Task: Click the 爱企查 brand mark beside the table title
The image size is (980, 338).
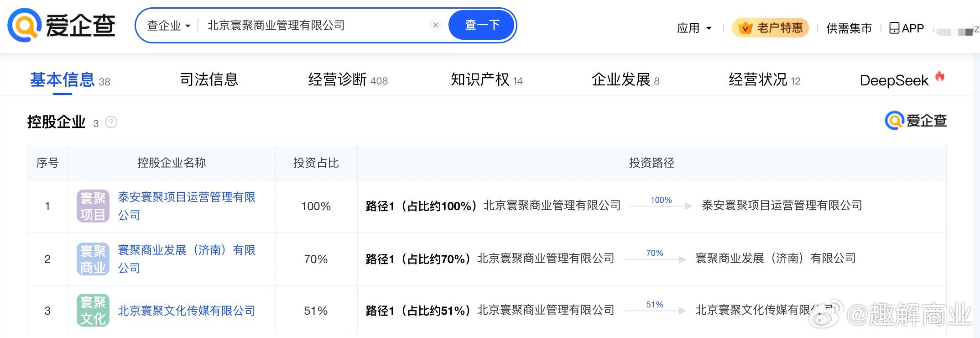Action: coord(916,121)
